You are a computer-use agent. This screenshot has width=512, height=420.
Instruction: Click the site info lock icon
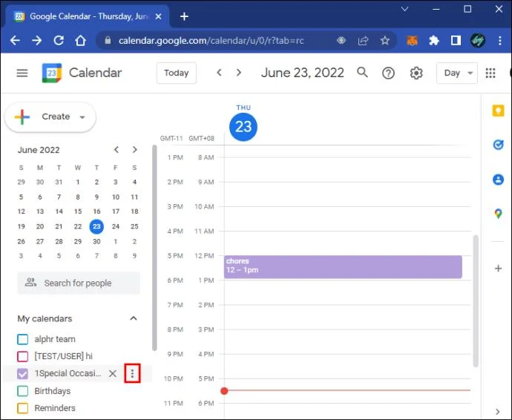point(108,41)
